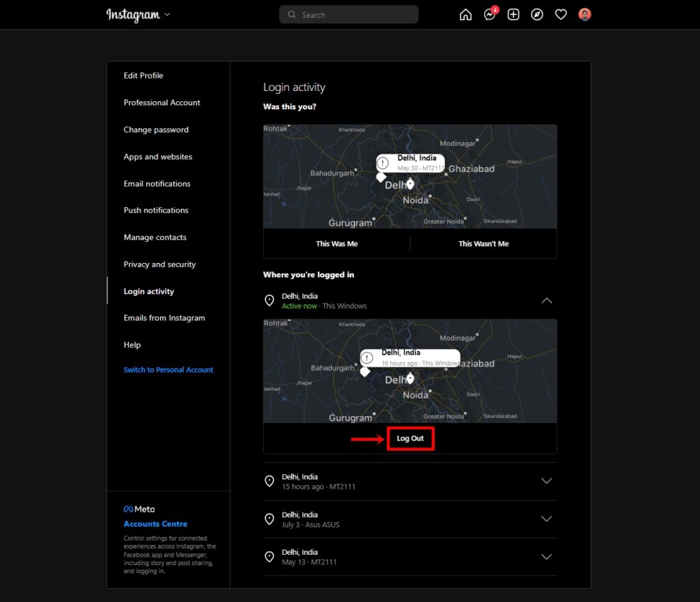Open the Home feed icon
Viewport: 700px width, 602px height.
pos(466,14)
